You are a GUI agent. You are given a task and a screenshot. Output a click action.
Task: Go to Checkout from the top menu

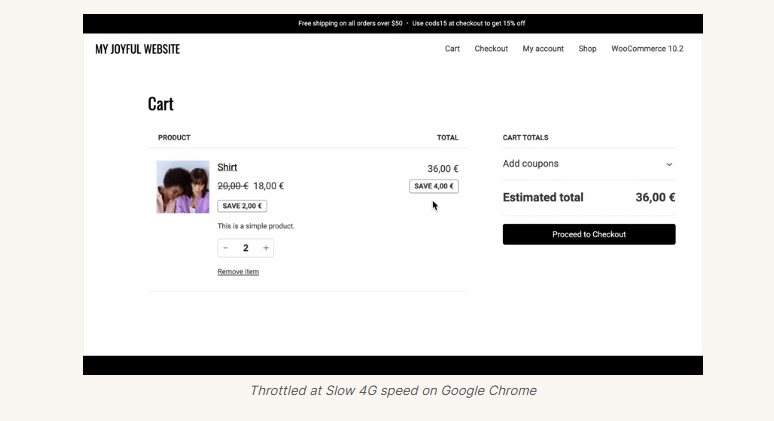[491, 49]
